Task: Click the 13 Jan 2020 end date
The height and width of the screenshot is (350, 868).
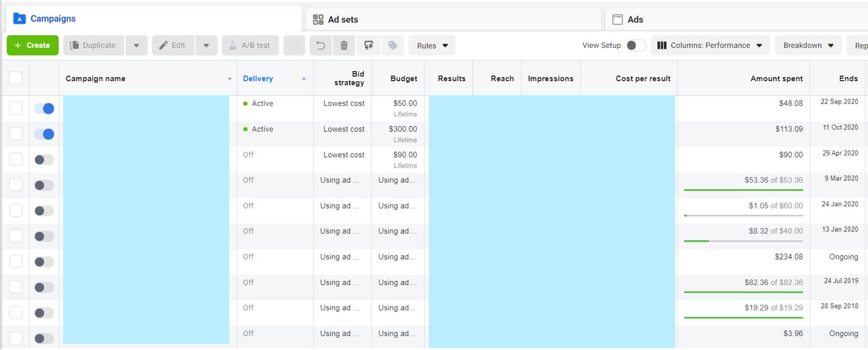Action: [840, 229]
